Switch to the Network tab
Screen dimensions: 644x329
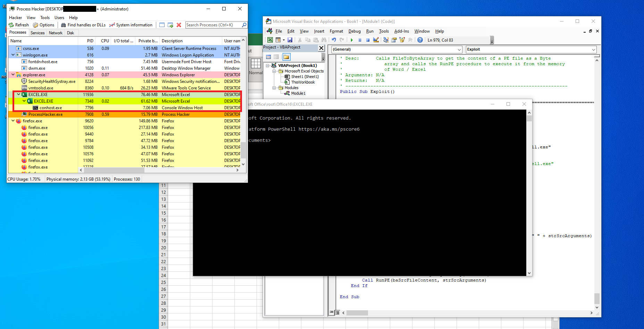[56, 33]
